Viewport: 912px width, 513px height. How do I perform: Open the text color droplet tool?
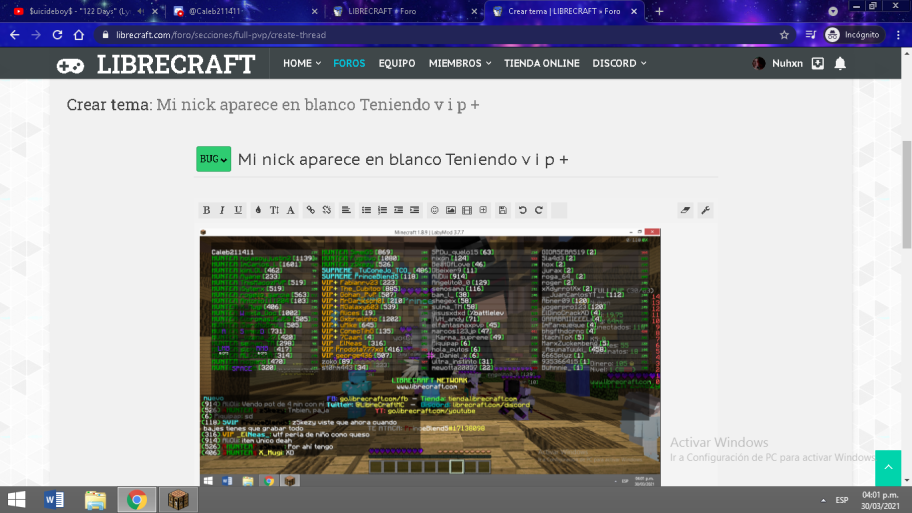258,210
